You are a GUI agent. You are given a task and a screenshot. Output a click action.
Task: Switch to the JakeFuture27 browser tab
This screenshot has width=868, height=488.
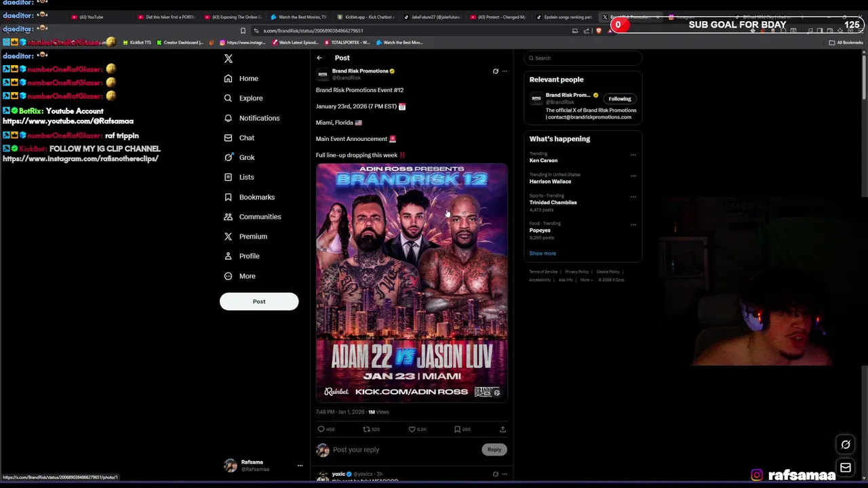(x=431, y=17)
